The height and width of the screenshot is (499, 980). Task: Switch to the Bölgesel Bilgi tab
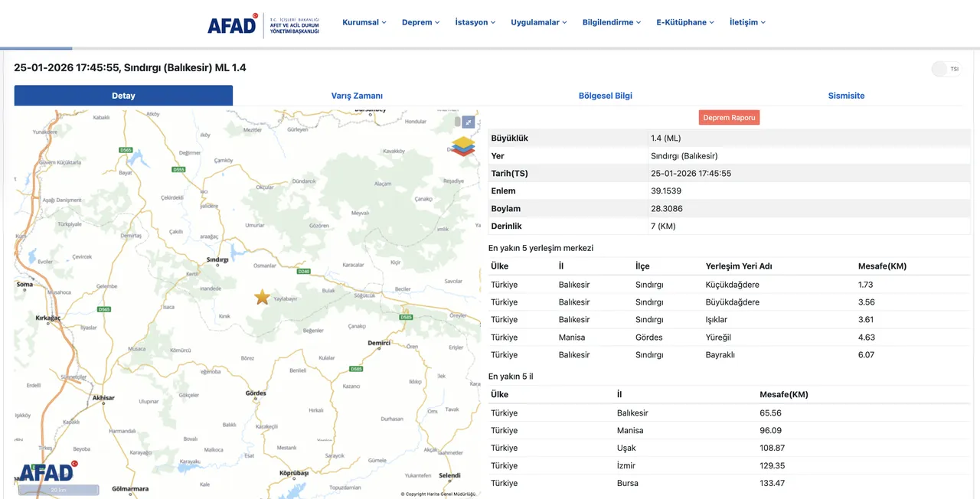point(605,96)
